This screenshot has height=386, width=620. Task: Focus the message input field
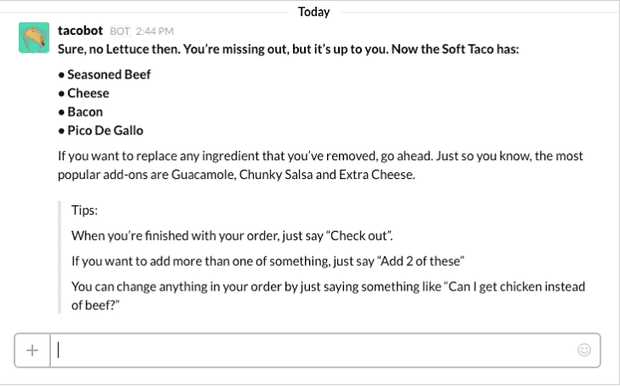click(314, 350)
